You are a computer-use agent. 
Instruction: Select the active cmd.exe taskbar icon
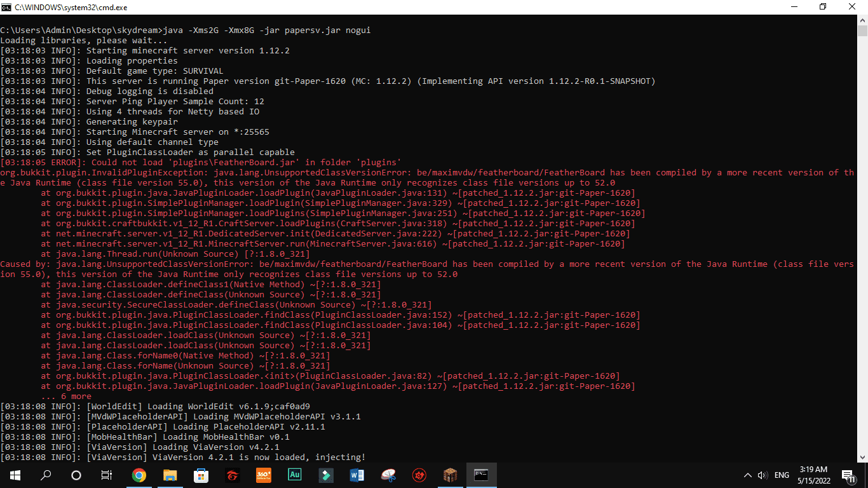point(481,475)
